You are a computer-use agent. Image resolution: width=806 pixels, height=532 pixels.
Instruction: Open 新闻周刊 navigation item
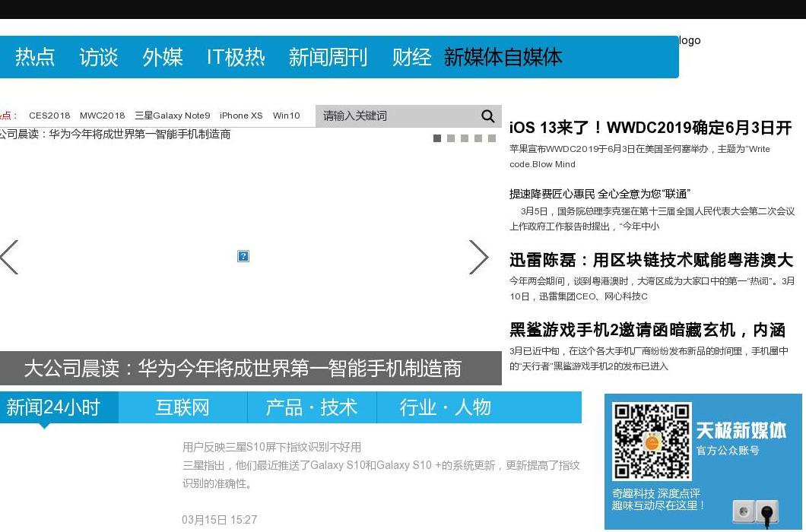[328, 57]
